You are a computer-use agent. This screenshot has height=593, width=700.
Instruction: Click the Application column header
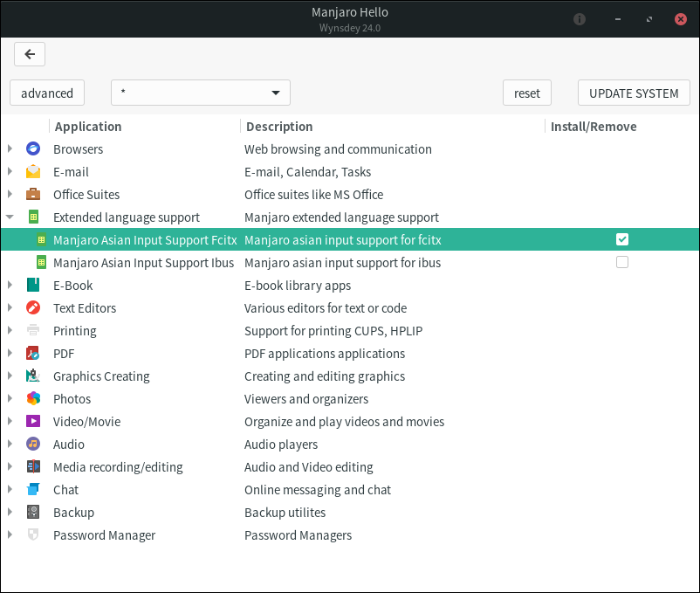tap(145, 127)
